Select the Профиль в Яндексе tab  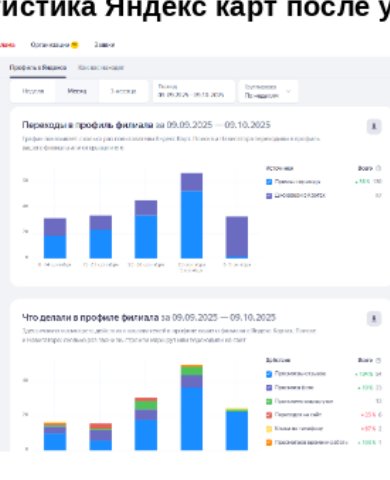tap(38, 68)
